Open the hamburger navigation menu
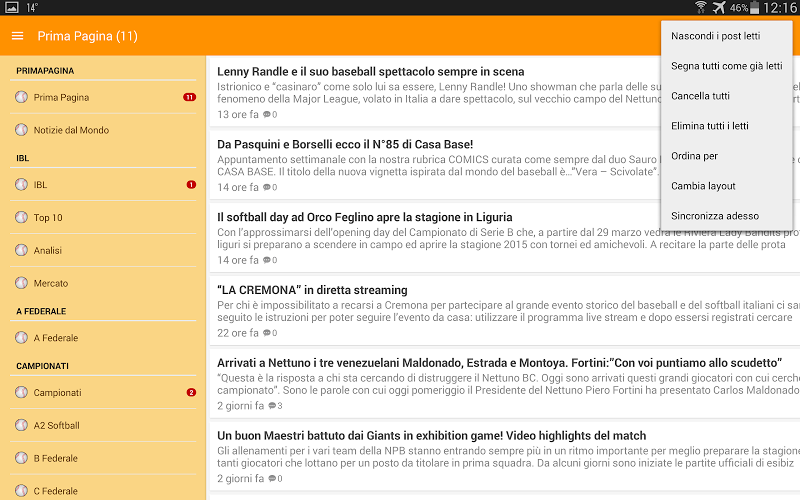The width and height of the screenshot is (800, 500). click(17, 36)
